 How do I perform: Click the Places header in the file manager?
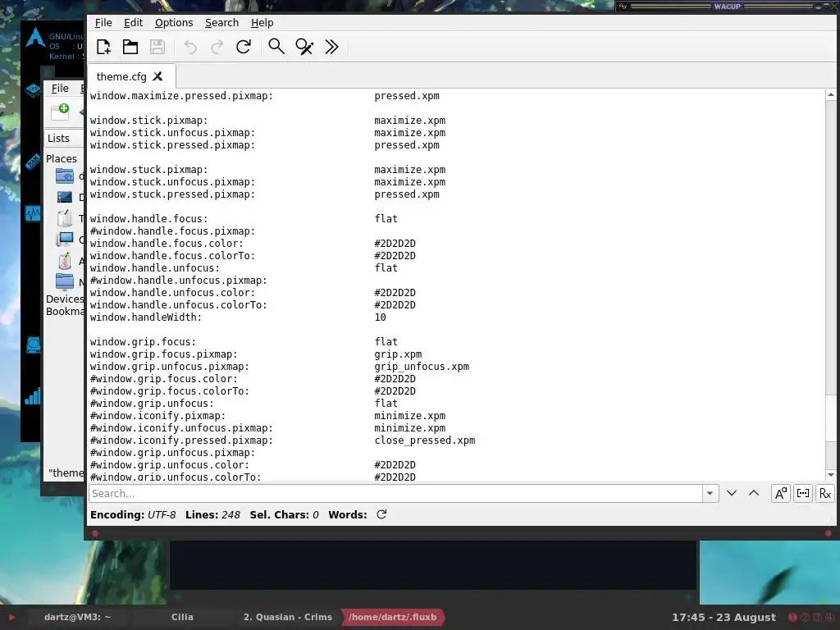(62, 158)
